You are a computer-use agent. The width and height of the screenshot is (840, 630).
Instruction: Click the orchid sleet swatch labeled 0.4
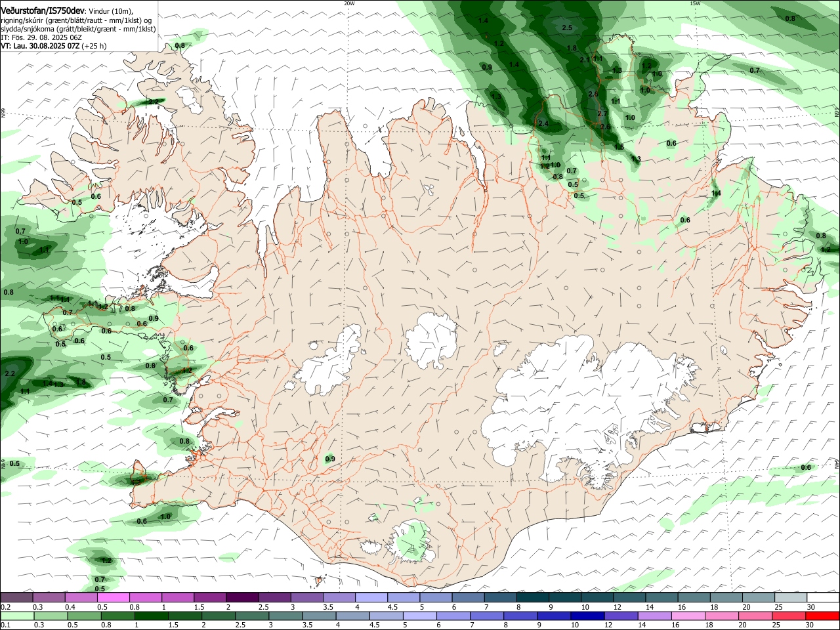80,598
